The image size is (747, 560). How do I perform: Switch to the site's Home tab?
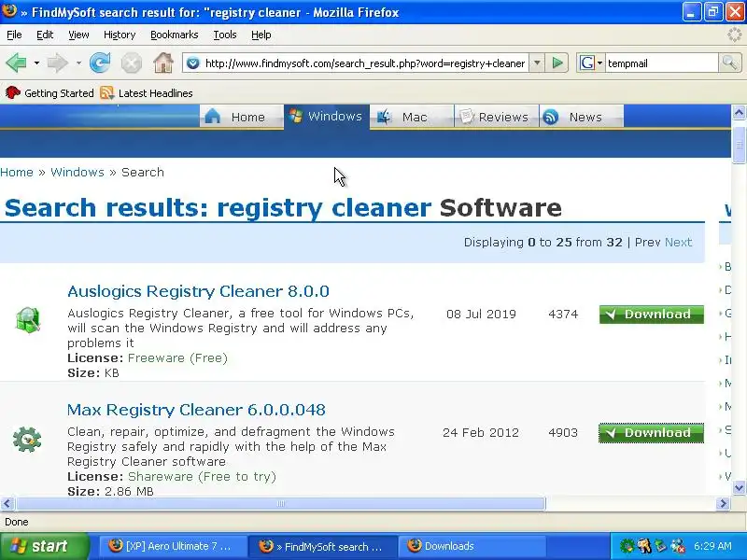[241, 117]
